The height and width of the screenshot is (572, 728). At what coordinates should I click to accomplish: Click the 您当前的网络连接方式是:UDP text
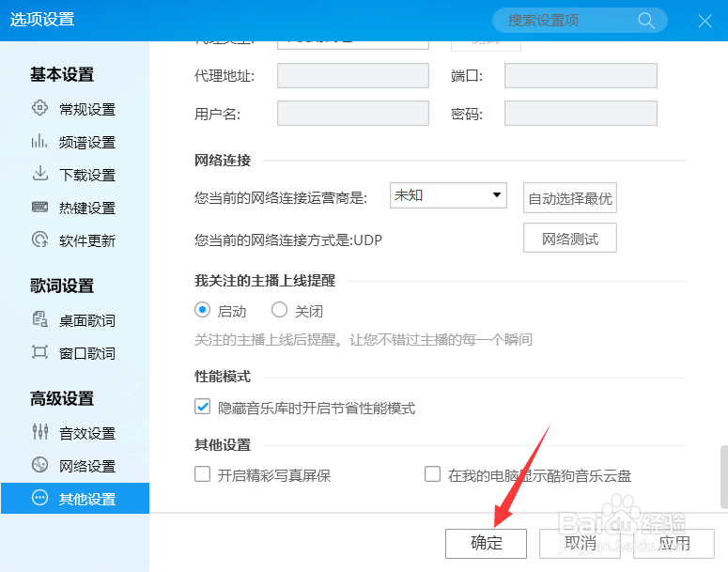coord(288,240)
